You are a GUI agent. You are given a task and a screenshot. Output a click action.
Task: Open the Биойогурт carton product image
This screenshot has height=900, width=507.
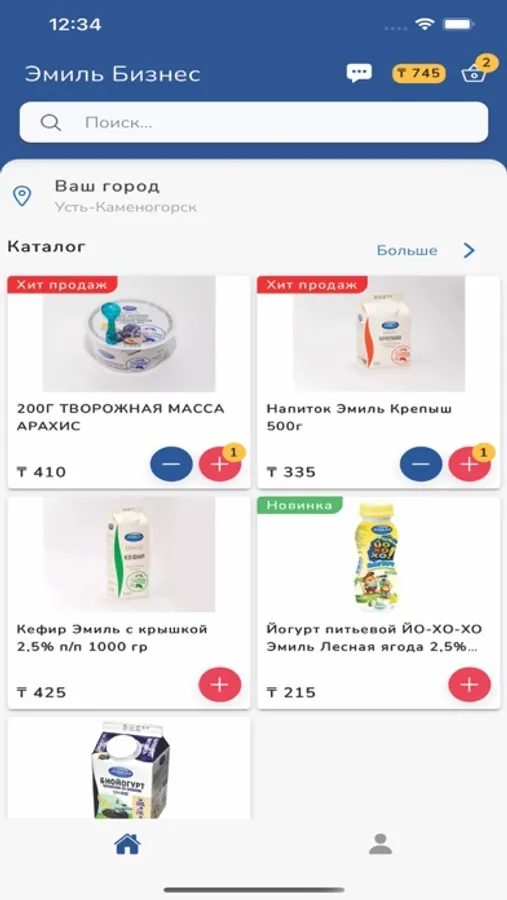pos(129,769)
